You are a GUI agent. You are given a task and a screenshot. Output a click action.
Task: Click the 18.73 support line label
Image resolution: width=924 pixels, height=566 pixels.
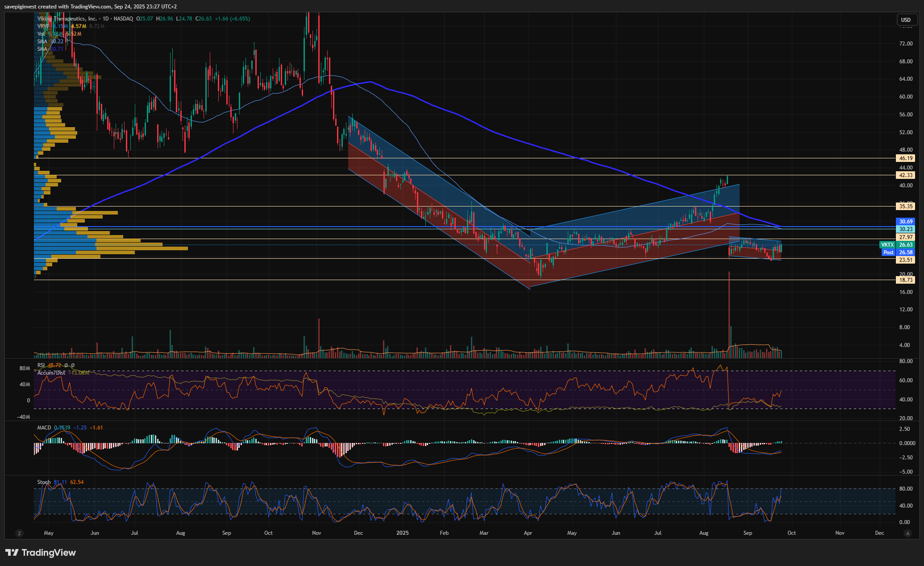(905, 280)
